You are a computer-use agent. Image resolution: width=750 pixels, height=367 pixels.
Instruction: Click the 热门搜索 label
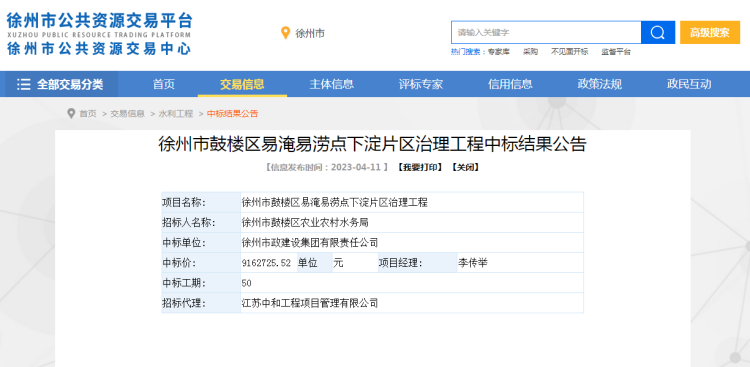coord(468,52)
